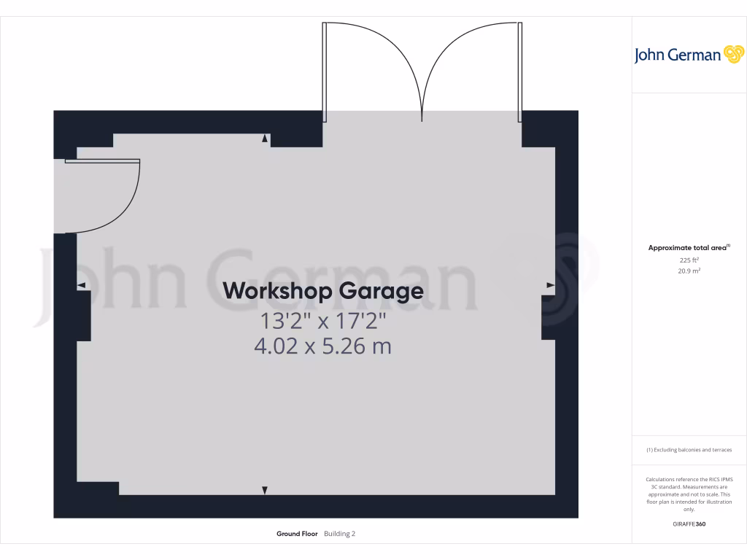Viewport: 747px width, 560px height.
Task: Click the left wall dimension arrow
Action: (82, 285)
